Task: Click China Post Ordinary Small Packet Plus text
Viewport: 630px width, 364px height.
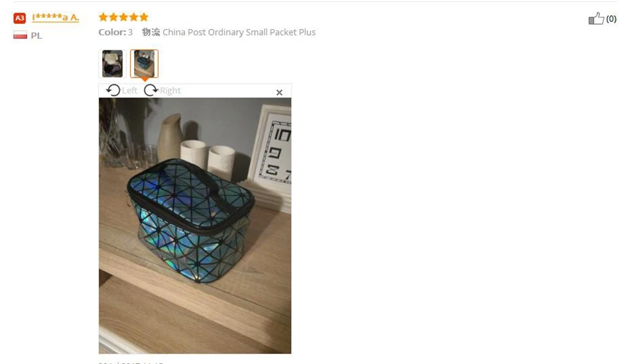Action: point(239,32)
